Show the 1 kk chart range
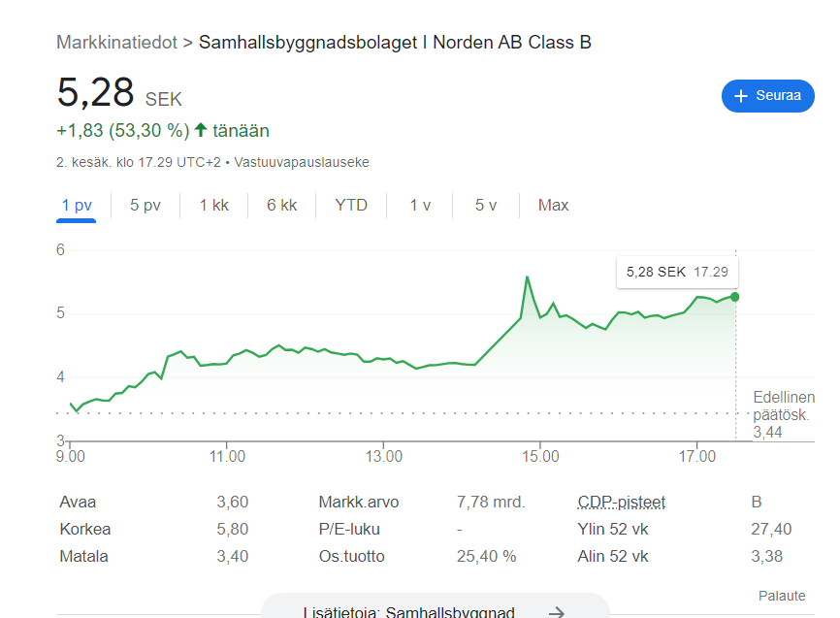Image resolution: width=840 pixels, height=618 pixels. click(213, 205)
